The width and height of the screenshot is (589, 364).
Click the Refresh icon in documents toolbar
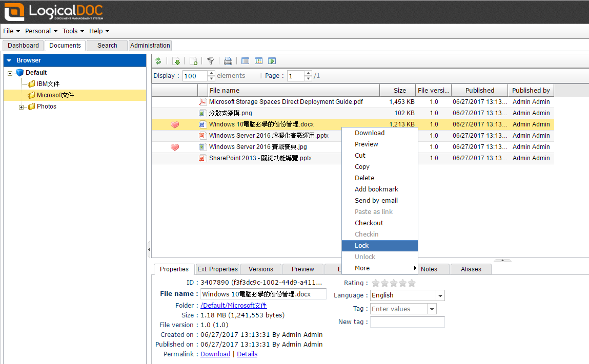tap(158, 61)
